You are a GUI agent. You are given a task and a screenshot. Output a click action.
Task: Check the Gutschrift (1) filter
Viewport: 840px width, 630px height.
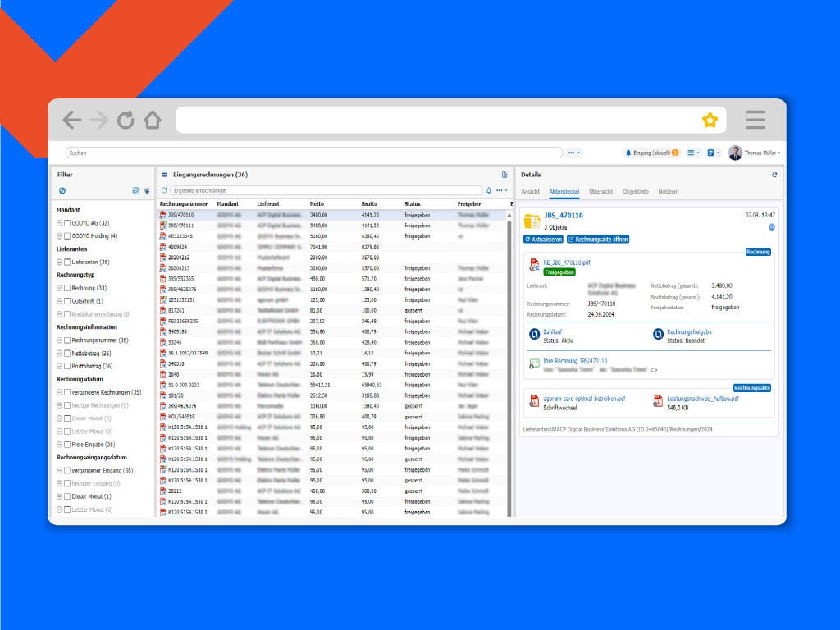[x=67, y=301]
